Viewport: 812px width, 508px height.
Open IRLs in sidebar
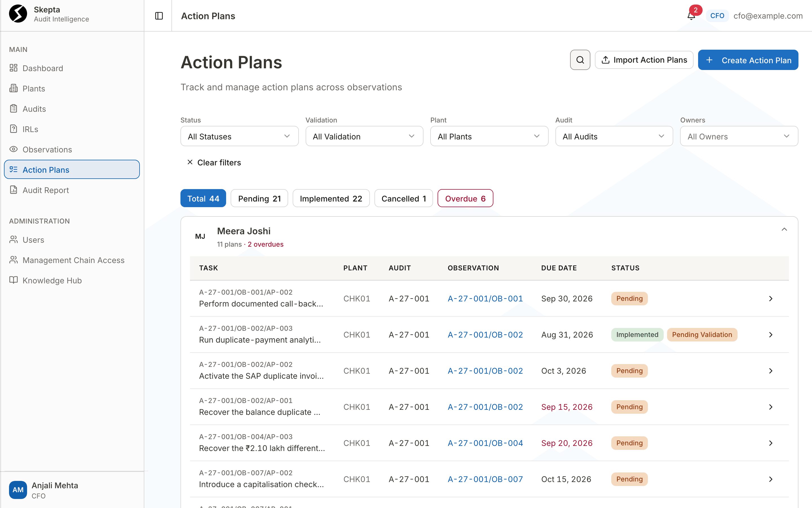tap(71, 129)
